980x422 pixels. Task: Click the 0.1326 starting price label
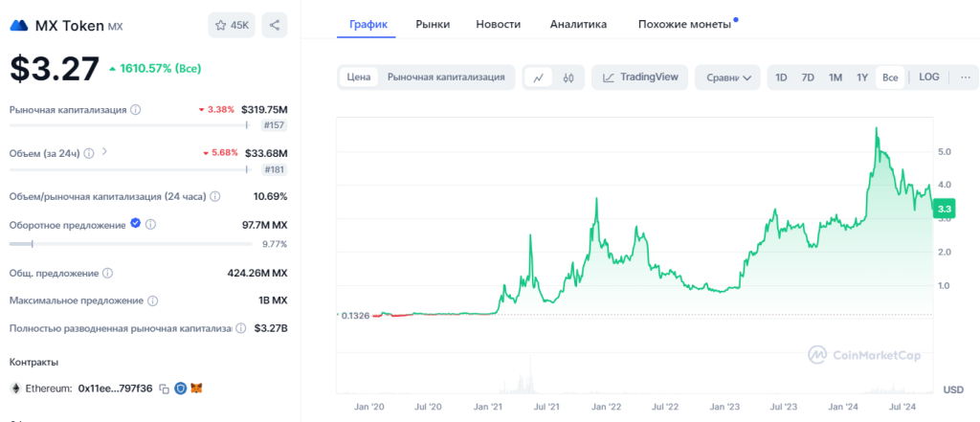pos(354,315)
